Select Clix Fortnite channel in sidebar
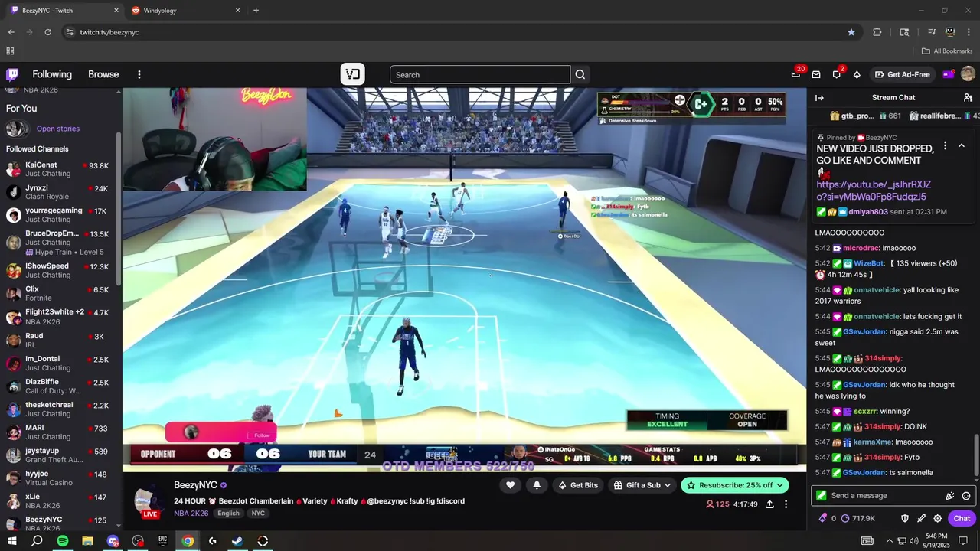The height and width of the screenshot is (551, 980). (x=60, y=294)
